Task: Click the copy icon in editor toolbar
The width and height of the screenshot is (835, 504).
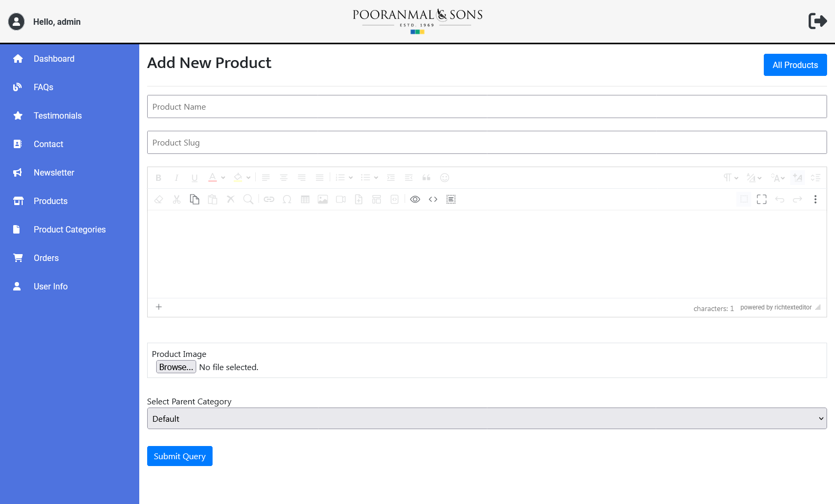Action: click(x=195, y=199)
